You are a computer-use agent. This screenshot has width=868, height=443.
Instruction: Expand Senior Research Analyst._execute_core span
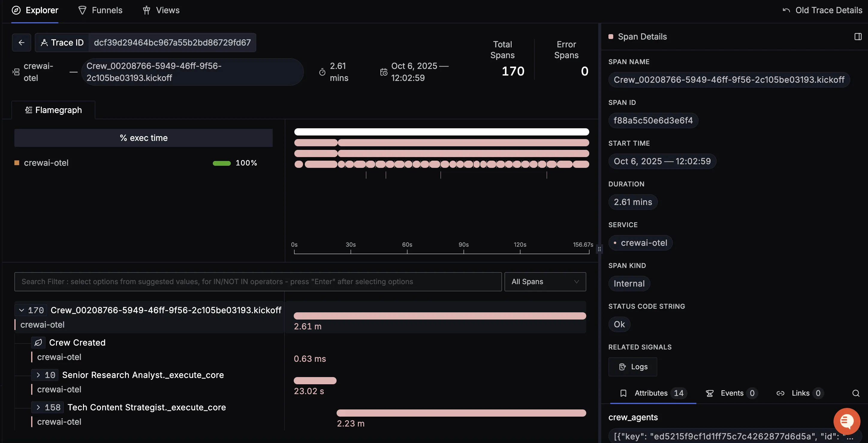[x=38, y=375]
